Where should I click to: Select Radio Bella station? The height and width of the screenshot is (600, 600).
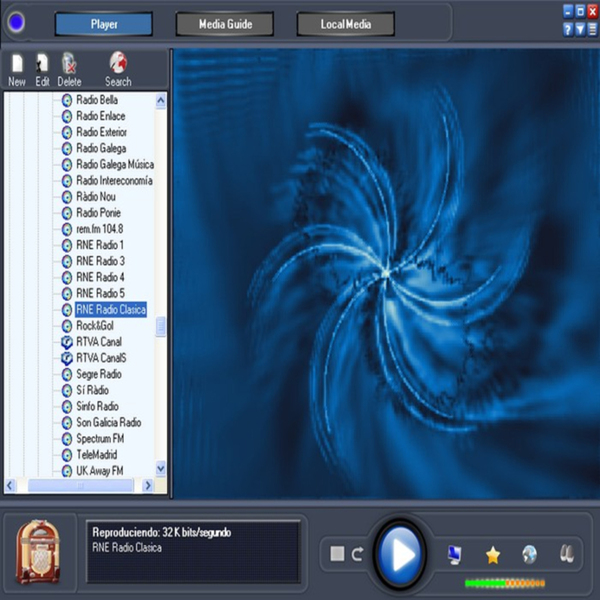coord(97,100)
